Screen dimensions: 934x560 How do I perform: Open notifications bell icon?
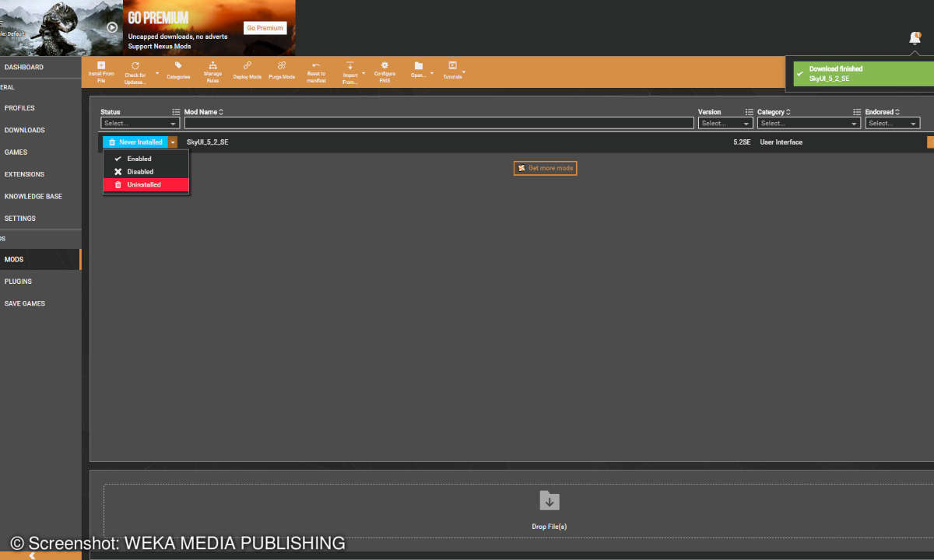click(x=915, y=38)
